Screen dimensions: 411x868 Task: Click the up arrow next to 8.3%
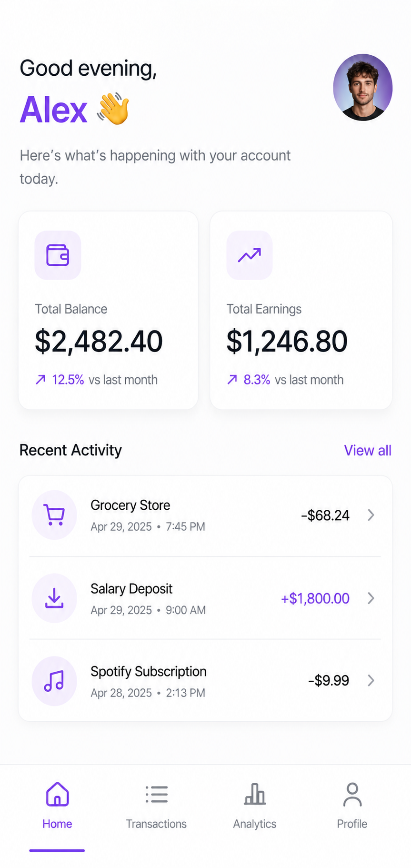point(232,380)
